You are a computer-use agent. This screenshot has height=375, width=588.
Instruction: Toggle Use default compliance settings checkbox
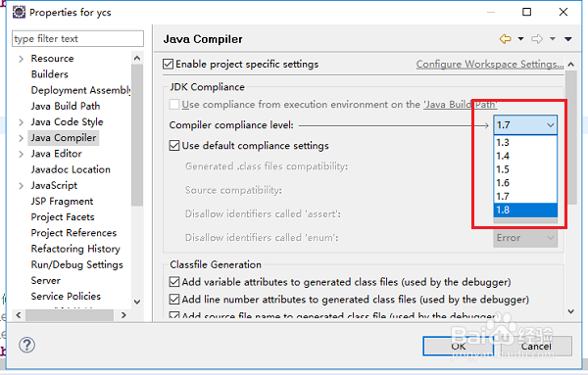(x=174, y=145)
